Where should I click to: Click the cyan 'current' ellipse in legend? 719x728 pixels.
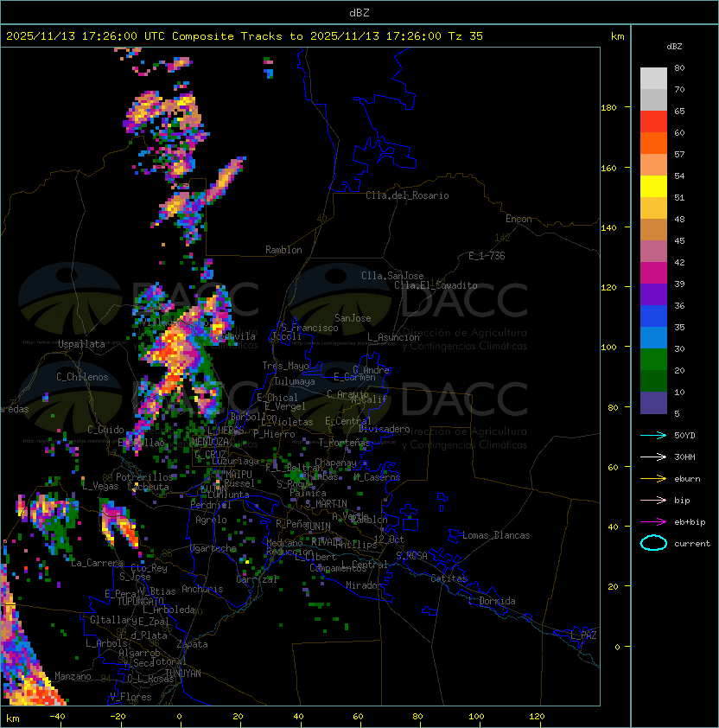pyautogui.click(x=653, y=543)
